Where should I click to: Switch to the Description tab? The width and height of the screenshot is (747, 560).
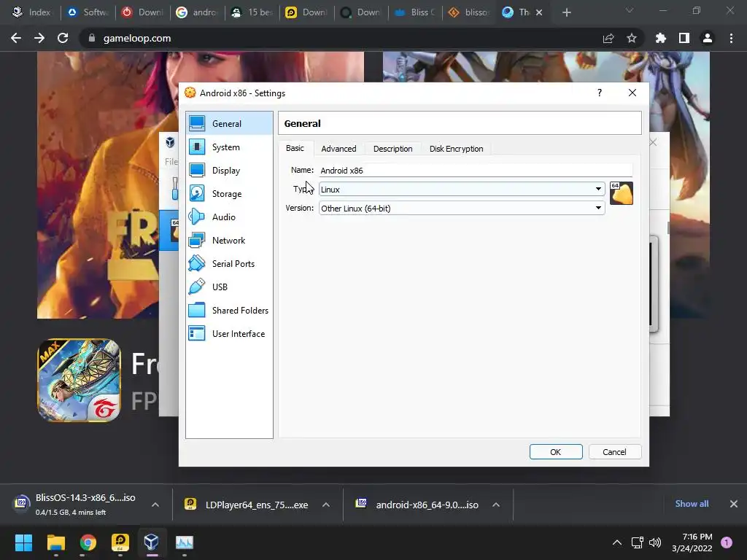393,149
